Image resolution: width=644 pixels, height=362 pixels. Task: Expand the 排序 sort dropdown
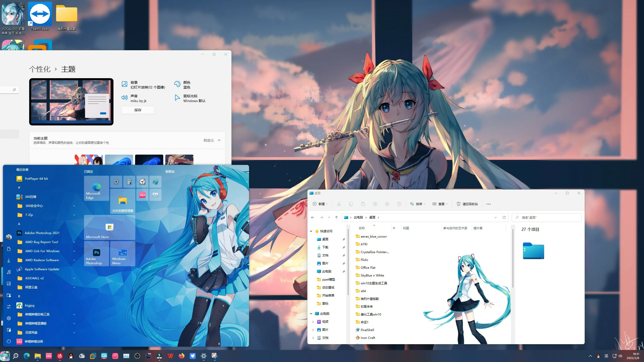418,204
